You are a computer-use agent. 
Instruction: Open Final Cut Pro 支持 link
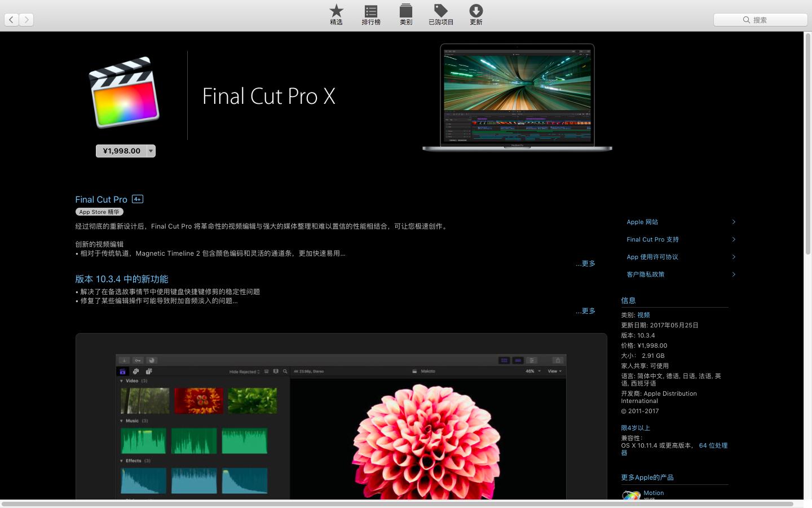tap(652, 240)
